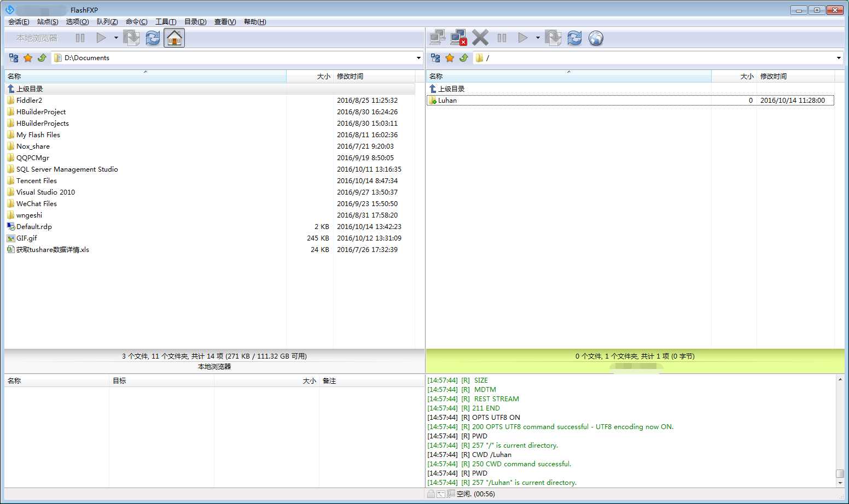Screen dimensions: 849x504
Task: Go up one level in local pane
Action: [42, 58]
